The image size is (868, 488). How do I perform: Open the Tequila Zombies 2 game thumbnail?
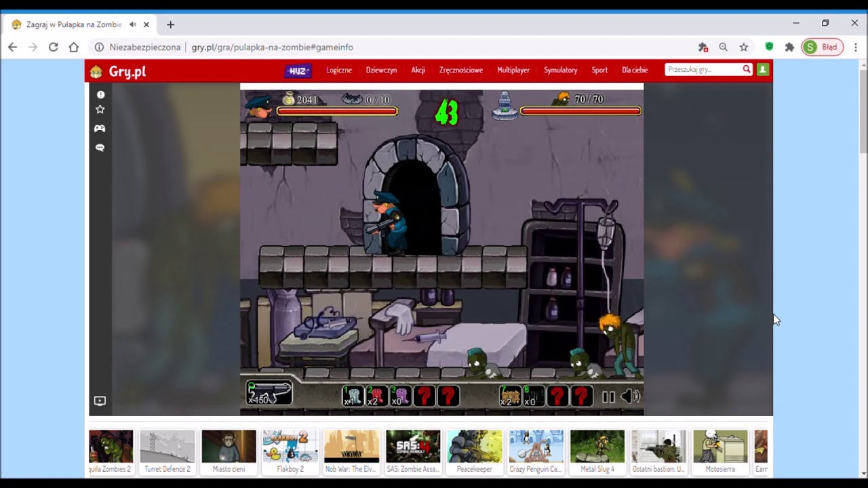(x=111, y=452)
